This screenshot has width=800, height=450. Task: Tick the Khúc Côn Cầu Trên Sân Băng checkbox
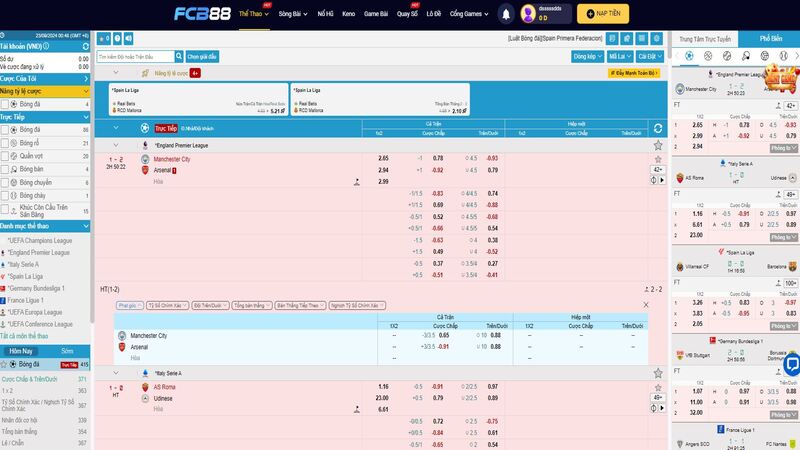point(5,210)
